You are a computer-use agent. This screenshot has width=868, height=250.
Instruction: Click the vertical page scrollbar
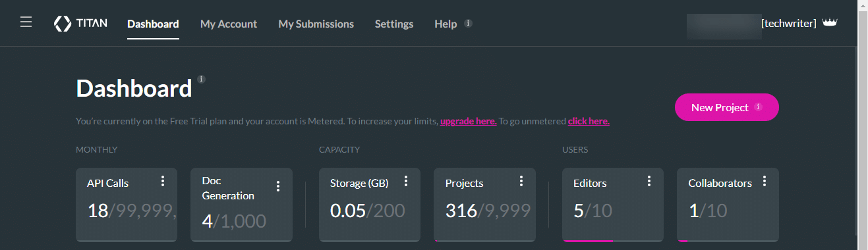pyautogui.click(x=863, y=125)
